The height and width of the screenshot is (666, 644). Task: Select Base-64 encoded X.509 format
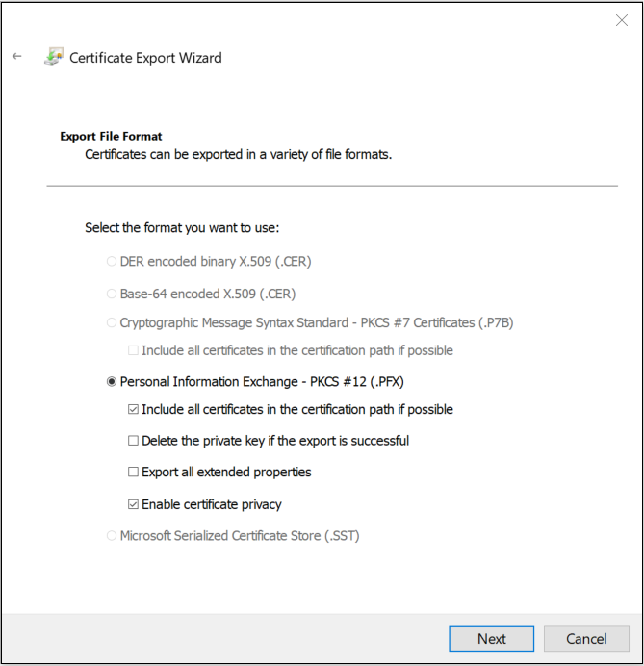click(113, 294)
